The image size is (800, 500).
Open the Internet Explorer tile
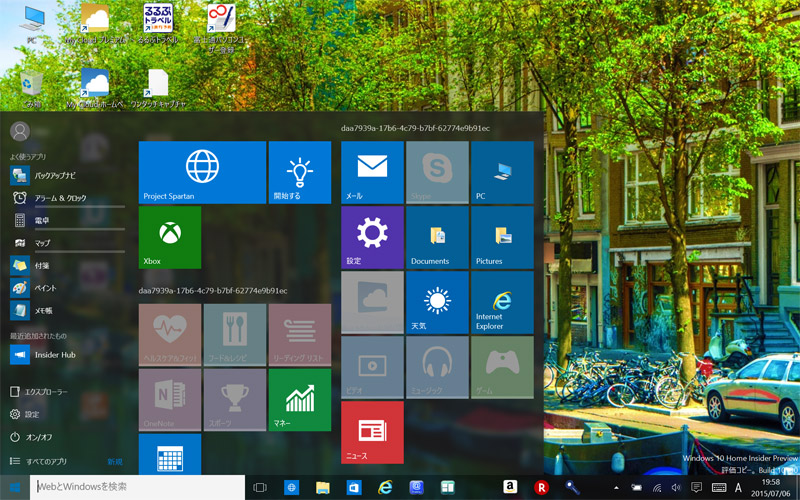[x=502, y=302]
